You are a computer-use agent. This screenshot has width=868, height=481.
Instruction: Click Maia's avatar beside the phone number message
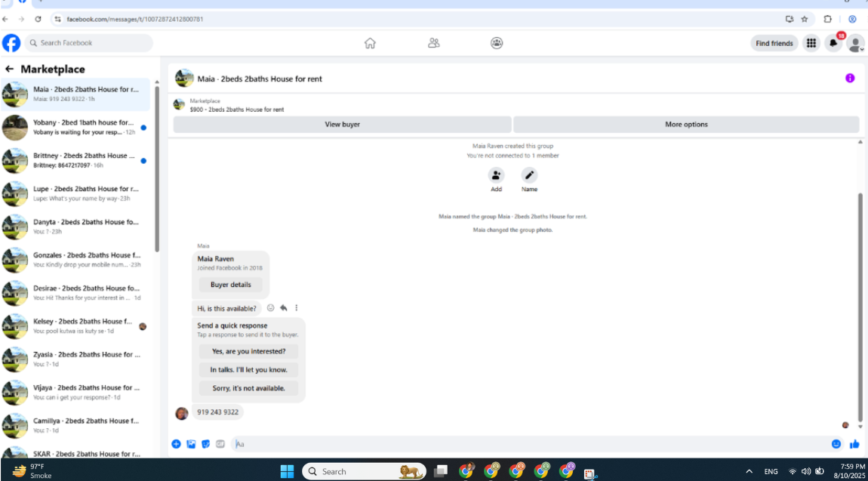182,414
